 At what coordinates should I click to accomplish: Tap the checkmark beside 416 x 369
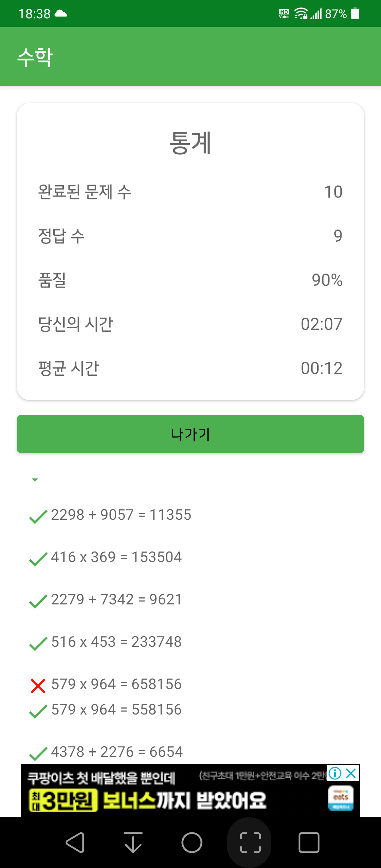38,559
